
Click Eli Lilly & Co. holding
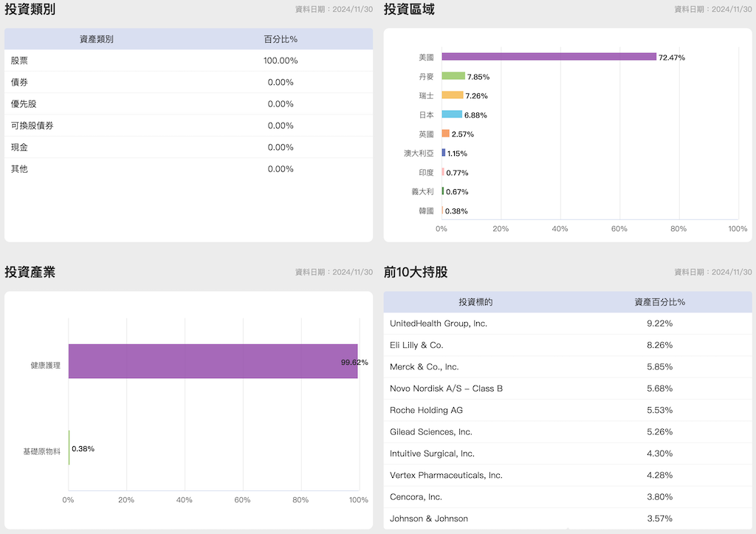click(x=416, y=345)
